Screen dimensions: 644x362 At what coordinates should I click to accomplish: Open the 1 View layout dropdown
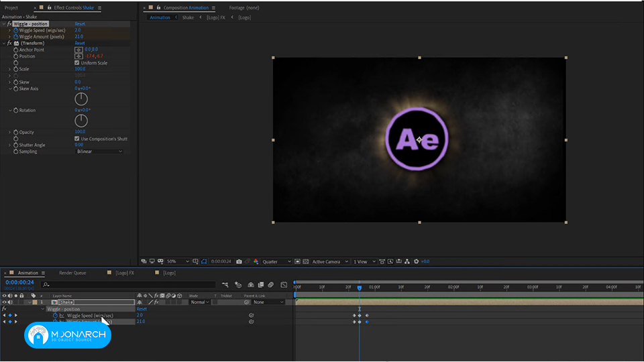[364, 261]
